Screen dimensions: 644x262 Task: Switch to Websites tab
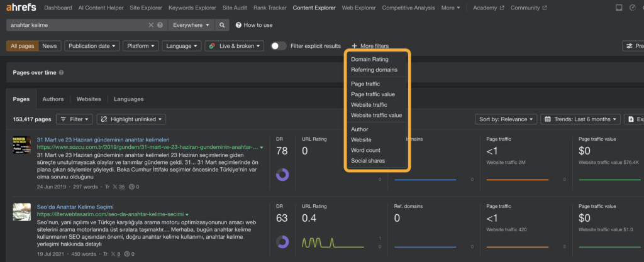coord(89,99)
